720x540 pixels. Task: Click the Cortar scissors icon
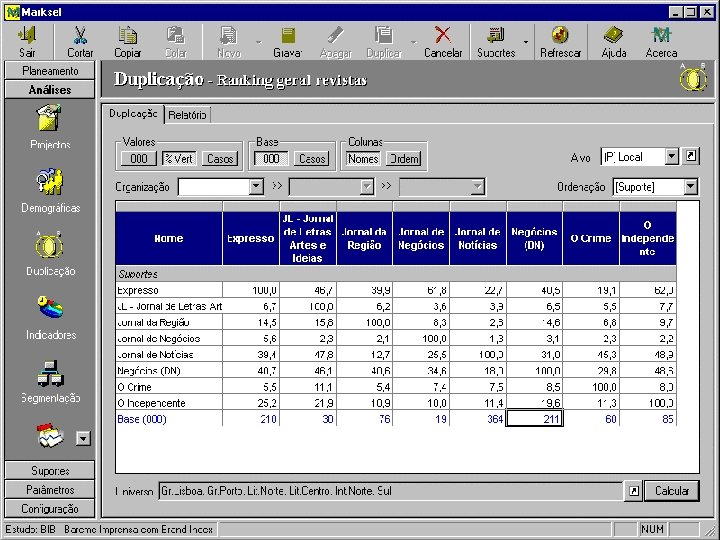pos(80,41)
